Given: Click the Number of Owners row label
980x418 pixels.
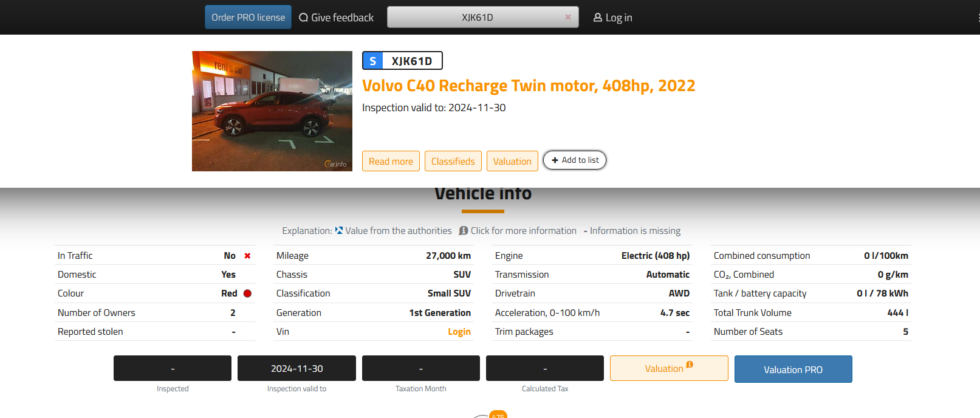Looking at the screenshot, I should click(x=97, y=313).
